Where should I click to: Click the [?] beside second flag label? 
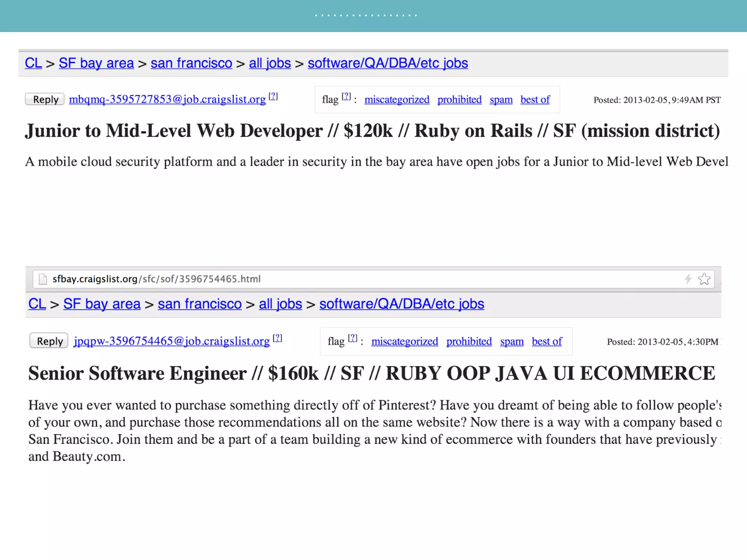click(x=352, y=338)
